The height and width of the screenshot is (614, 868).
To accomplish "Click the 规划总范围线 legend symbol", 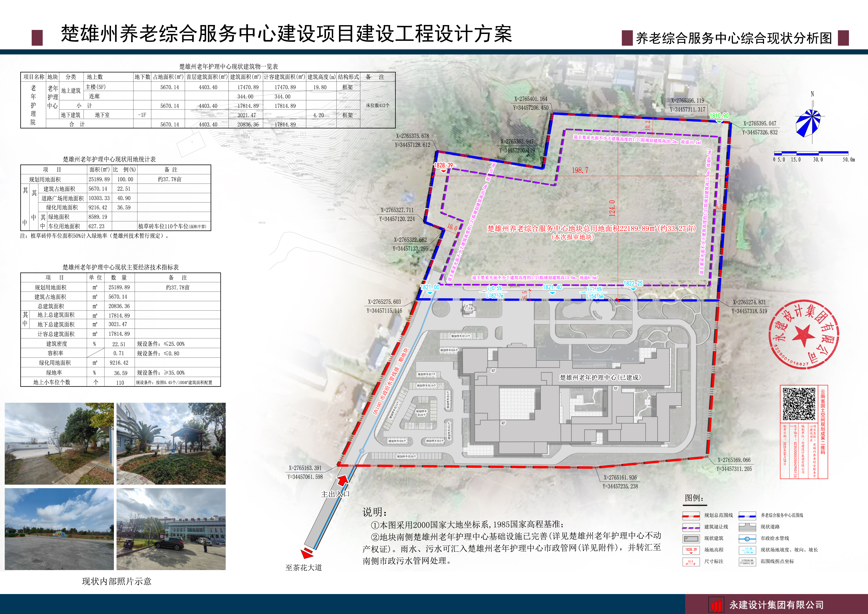I will tap(691, 516).
